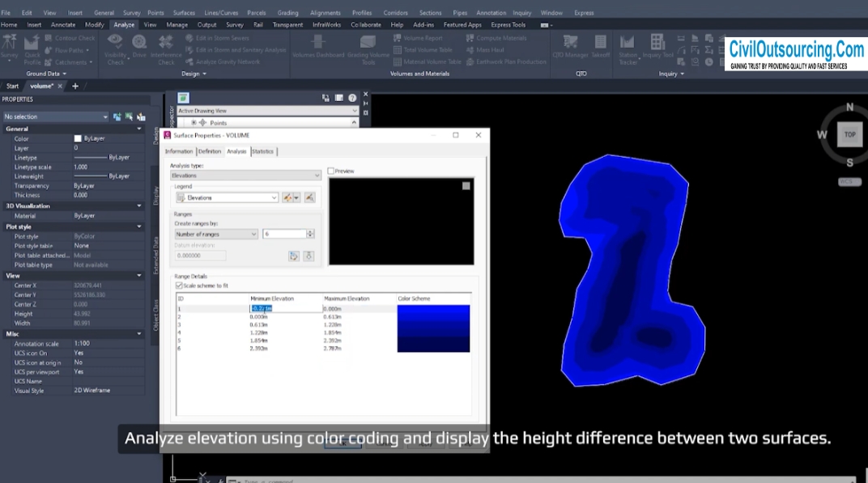Run Contour Check from Ground Data
Screen dimensions: 868x483
click(x=70, y=38)
